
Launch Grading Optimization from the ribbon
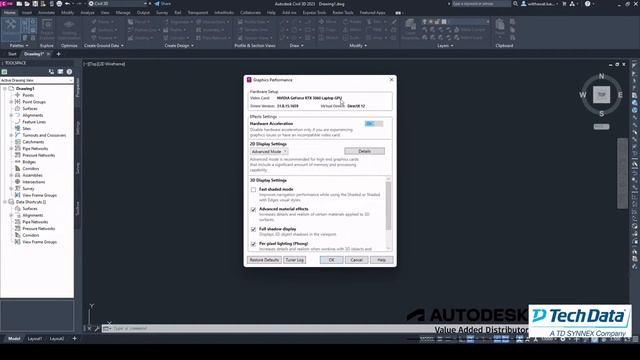pyautogui.click(x=69, y=29)
